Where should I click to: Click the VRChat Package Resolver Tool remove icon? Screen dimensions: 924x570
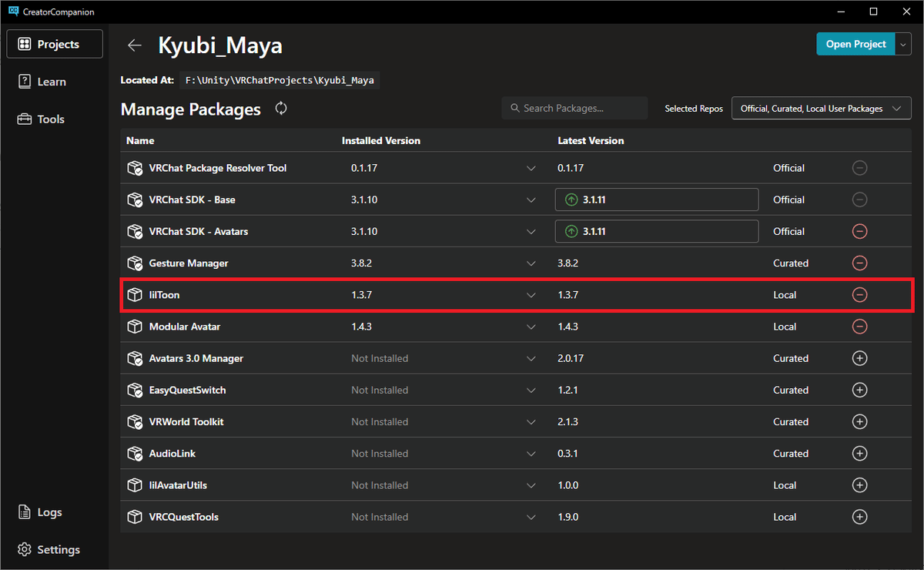(860, 168)
